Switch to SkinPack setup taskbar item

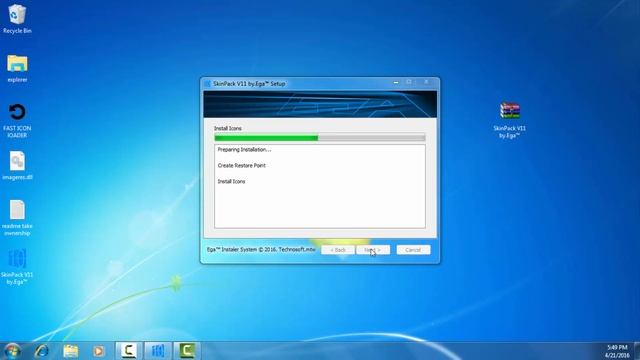pos(158,351)
